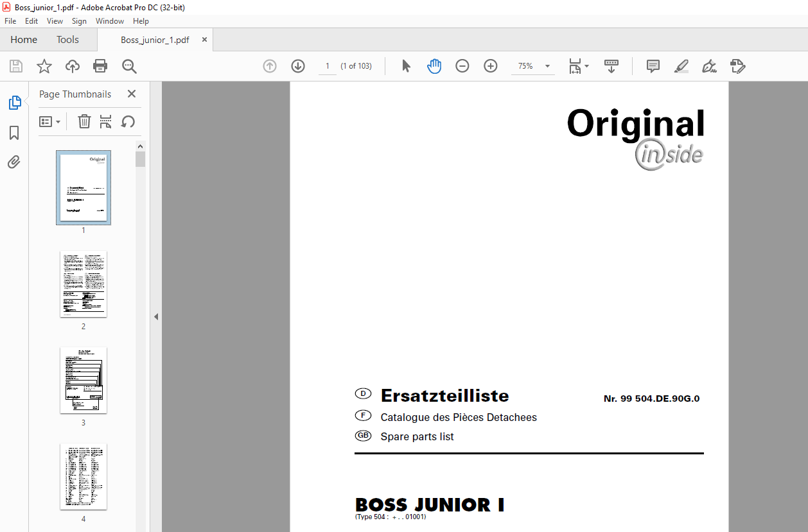
Task: Click the page number input field
Action: coord(328,66)
